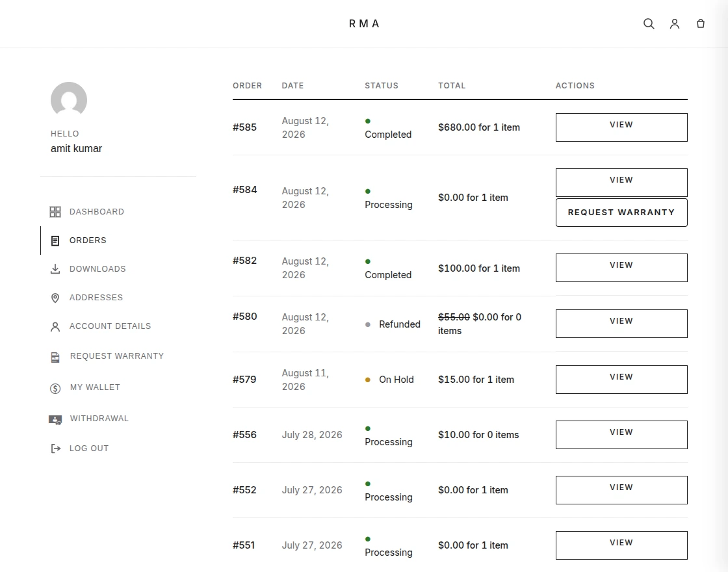Screen dimensions: 728x572
Task: Click the RMA site title
Action: 364,23
